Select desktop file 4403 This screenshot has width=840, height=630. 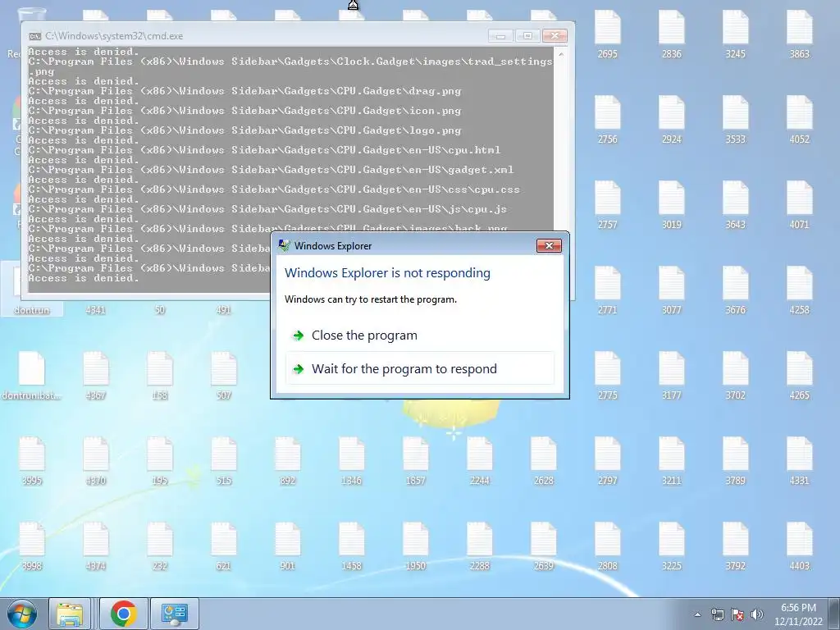pos(799,546)
